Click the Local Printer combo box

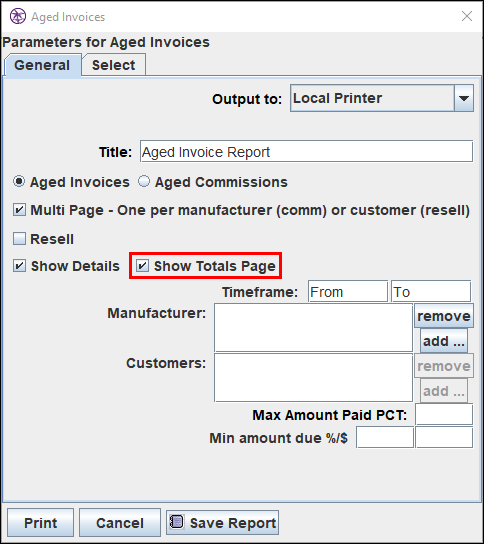[382, 98]
